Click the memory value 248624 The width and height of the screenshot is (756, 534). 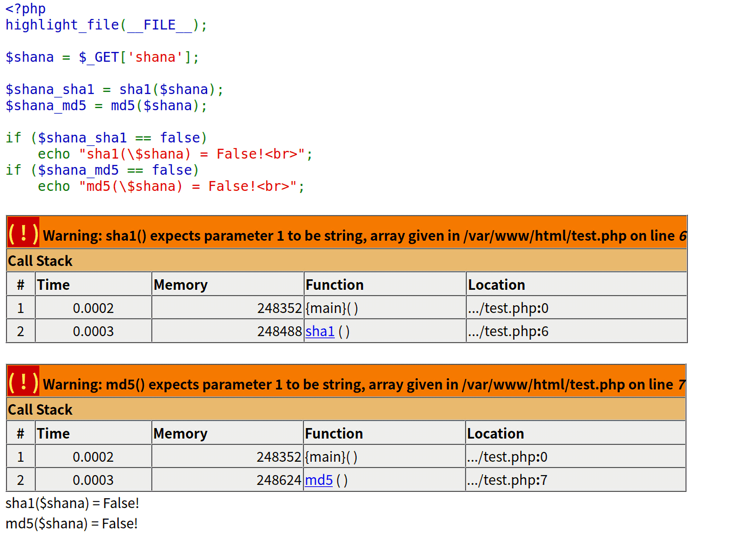tap(279, 480)
